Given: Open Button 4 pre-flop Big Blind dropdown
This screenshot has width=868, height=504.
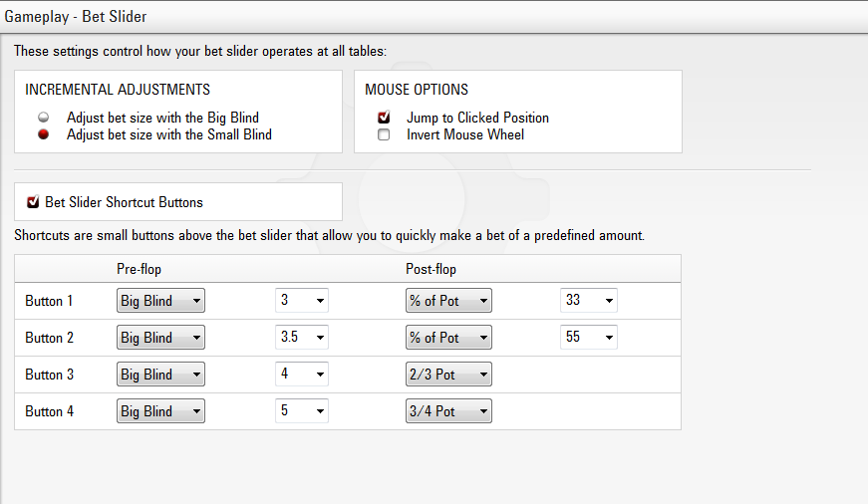Looking at the screenshot, I should pos(160,411).
